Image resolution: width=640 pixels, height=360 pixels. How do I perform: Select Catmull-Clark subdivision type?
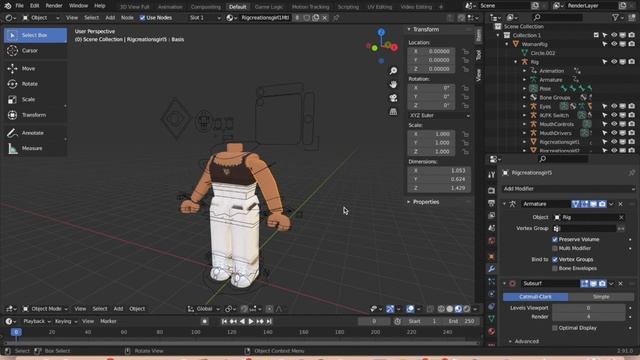coord(535,297)
